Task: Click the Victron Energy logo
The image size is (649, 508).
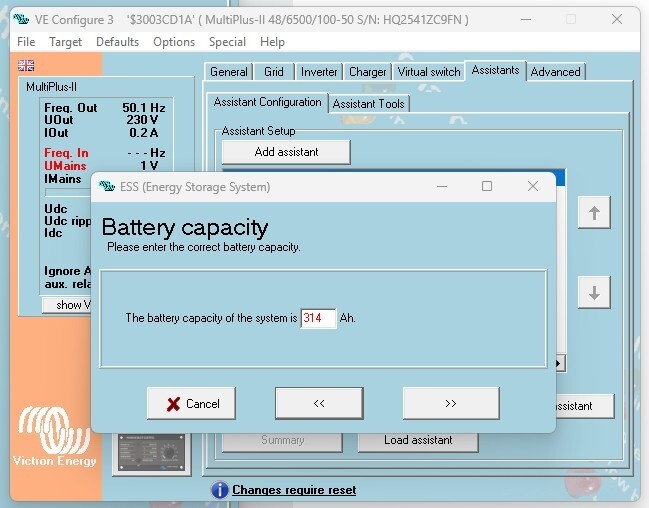Action: pyautogui.click(x=54, y=437)
